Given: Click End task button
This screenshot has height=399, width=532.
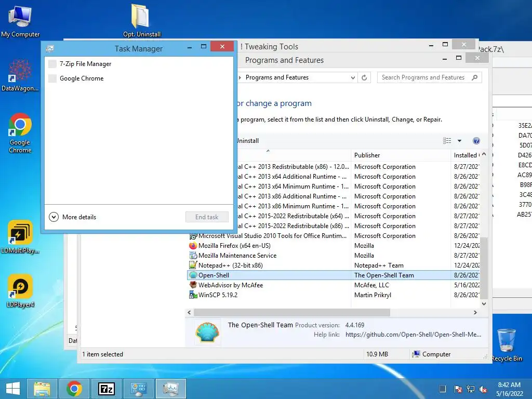Looking at the screenshot, I should [x=207, y=217].
